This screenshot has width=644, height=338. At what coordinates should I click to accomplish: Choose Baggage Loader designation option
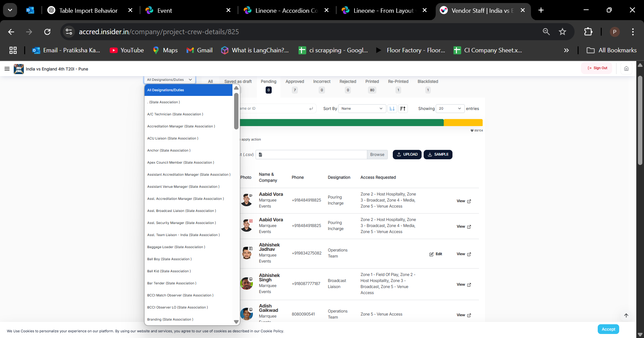click(x=176, y=247)
